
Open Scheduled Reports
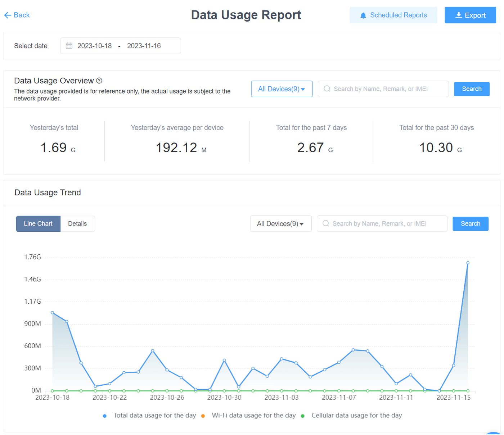(393, 15)
